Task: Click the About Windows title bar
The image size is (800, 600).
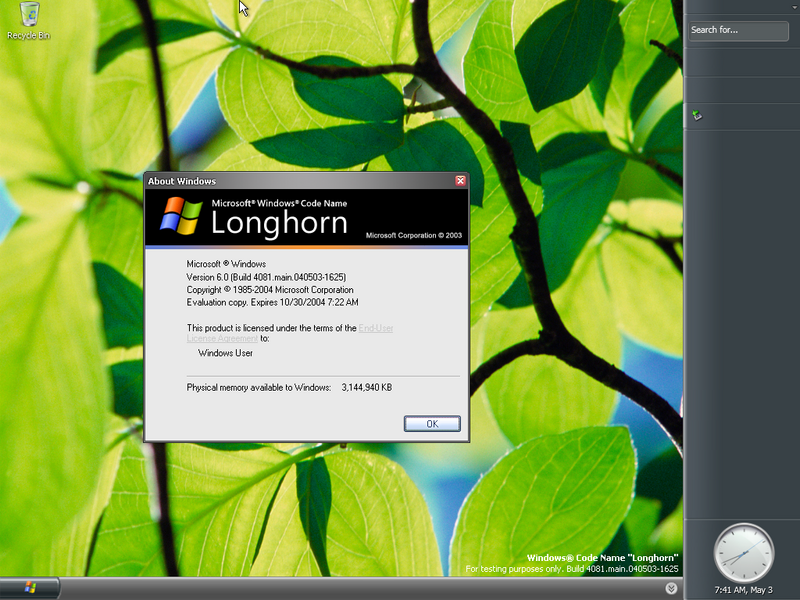Action: coord(306,181)
